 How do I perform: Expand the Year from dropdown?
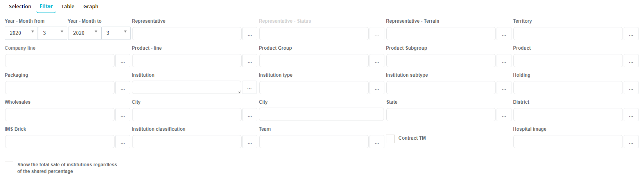coord(21,33)
